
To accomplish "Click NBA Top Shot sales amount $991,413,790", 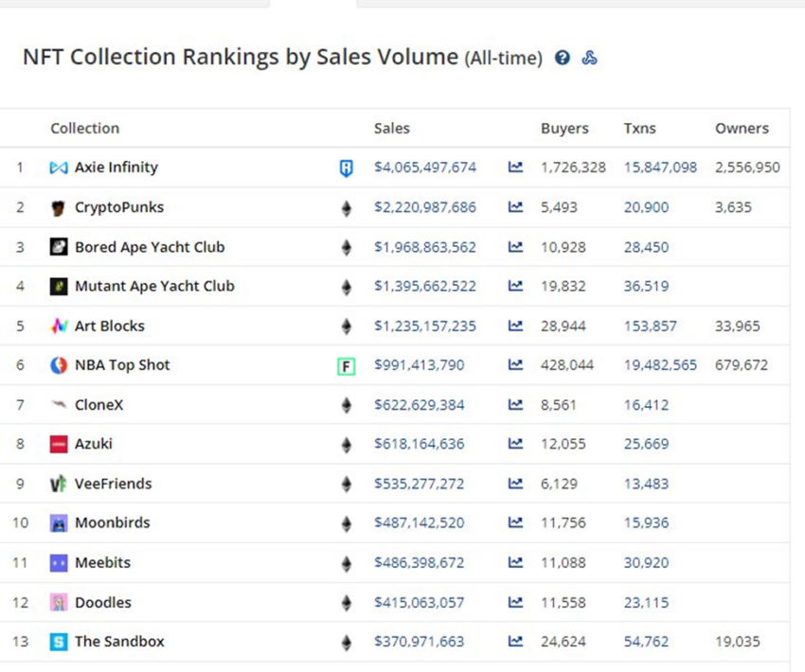I will point(419,365).
